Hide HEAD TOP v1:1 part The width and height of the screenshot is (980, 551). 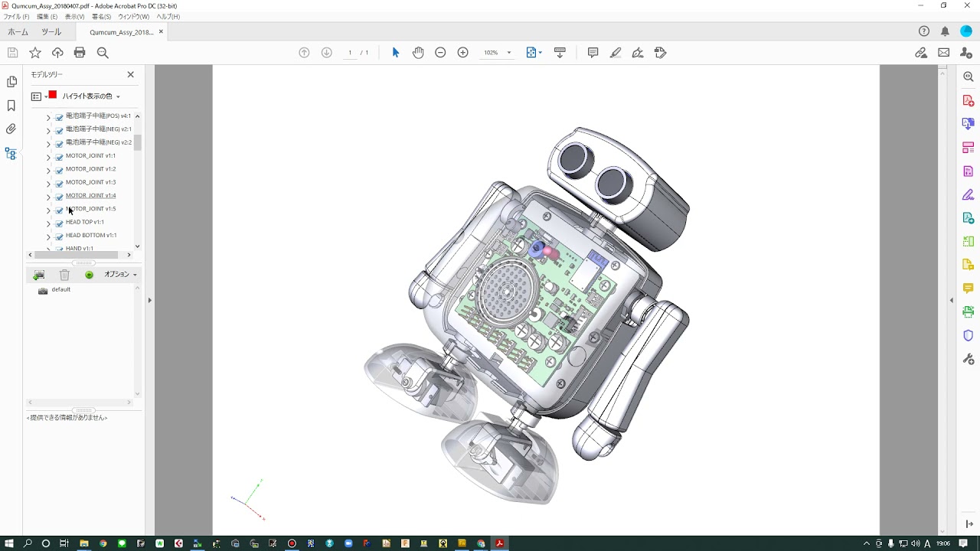tap(59, 223)
